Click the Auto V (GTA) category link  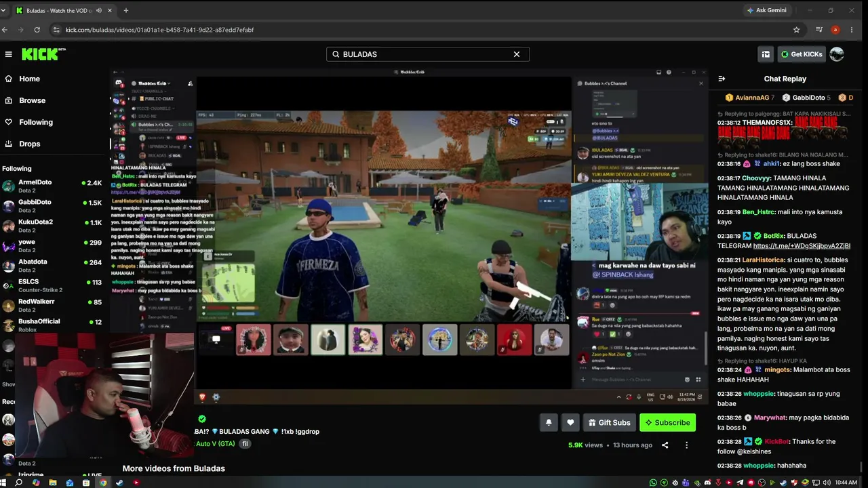click(x=216, y=444)
